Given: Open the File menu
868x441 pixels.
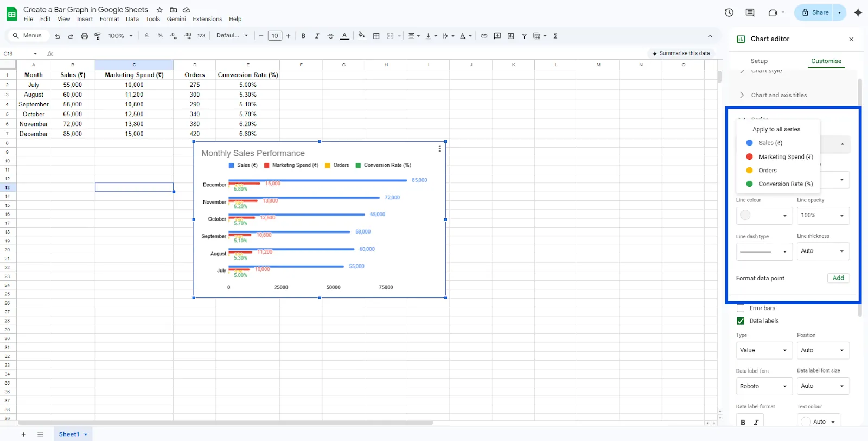Looking at the screenshot, I should (28, 19).
